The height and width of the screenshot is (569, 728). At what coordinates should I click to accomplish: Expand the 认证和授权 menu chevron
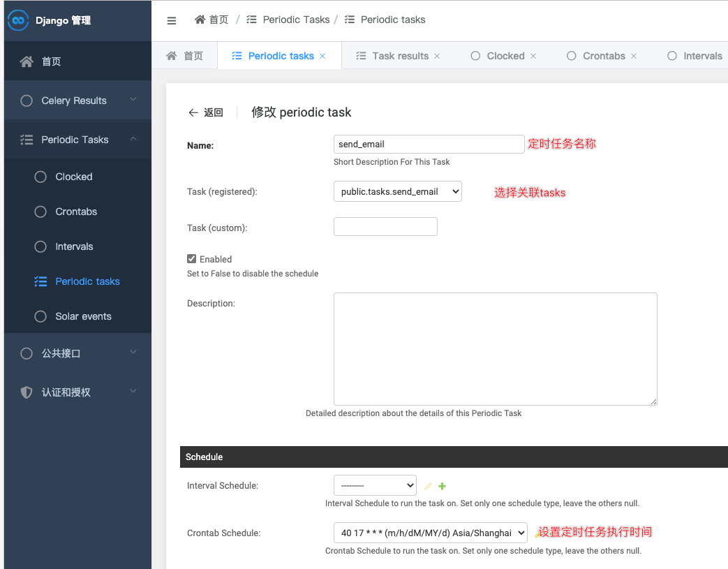(133, 391)
